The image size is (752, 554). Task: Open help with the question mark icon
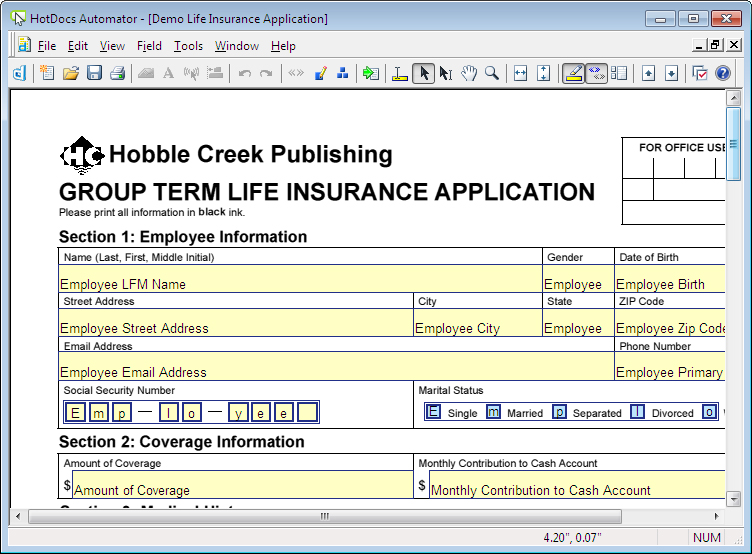click(723, 73)
